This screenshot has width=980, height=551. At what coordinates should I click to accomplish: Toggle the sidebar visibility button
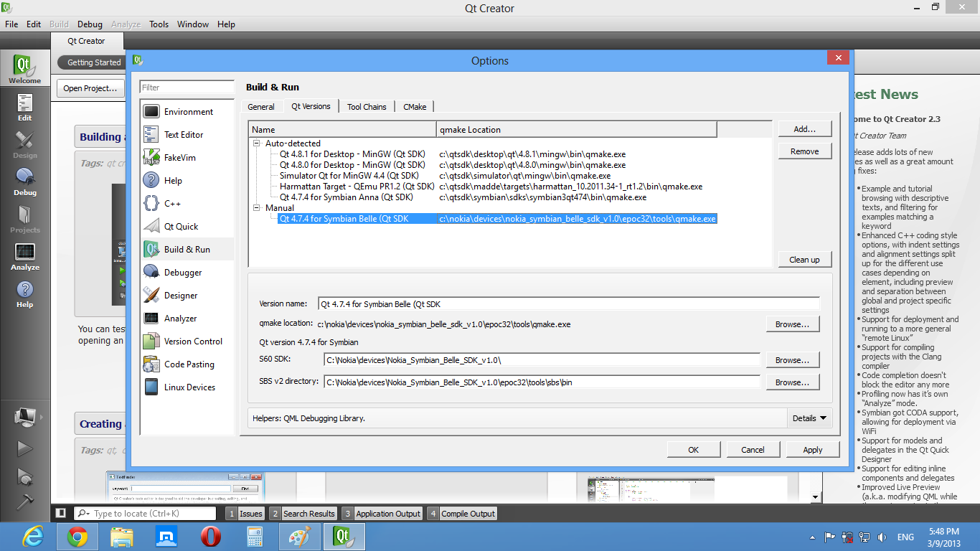pyautogui.click(x=61, y=513)
